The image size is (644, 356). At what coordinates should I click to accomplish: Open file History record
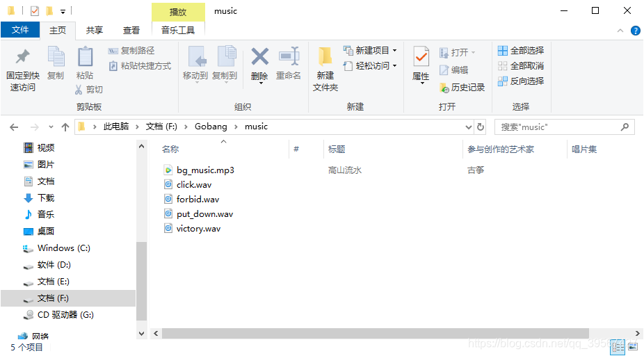(x=462, y=88)
